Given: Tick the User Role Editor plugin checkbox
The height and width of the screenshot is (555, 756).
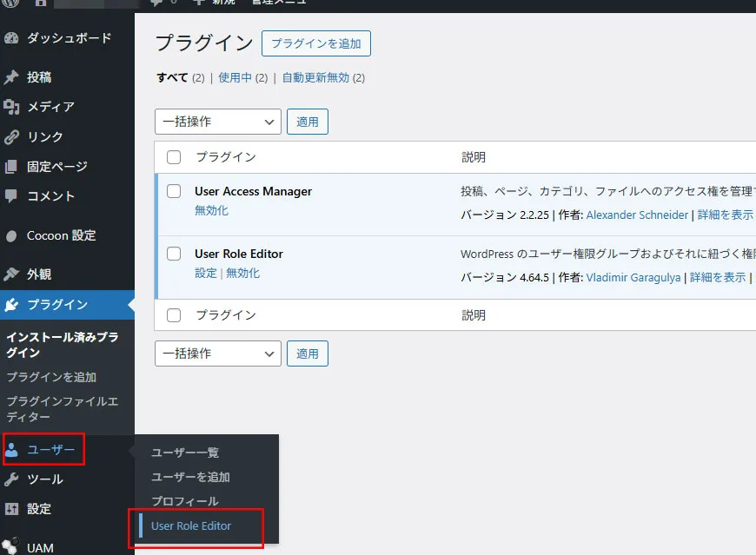Looking at the screenshot, I should pos(174,254).
